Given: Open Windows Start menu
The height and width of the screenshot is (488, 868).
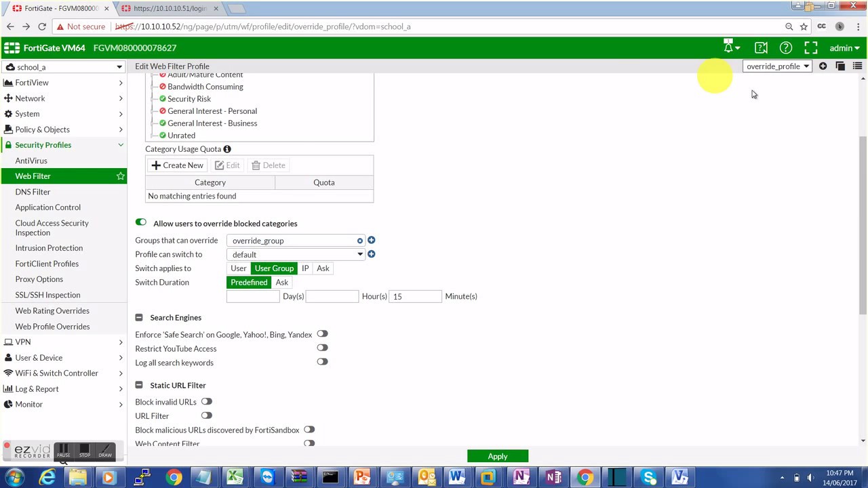Looking at the screenshot, I should click(14, 477).
